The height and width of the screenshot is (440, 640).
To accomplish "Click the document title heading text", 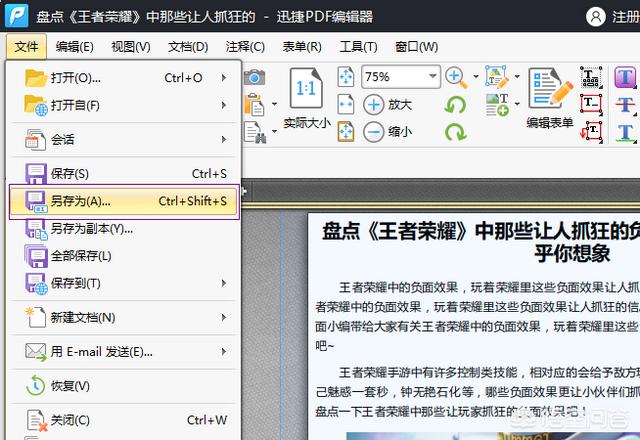I will click(x=481, y=242).
